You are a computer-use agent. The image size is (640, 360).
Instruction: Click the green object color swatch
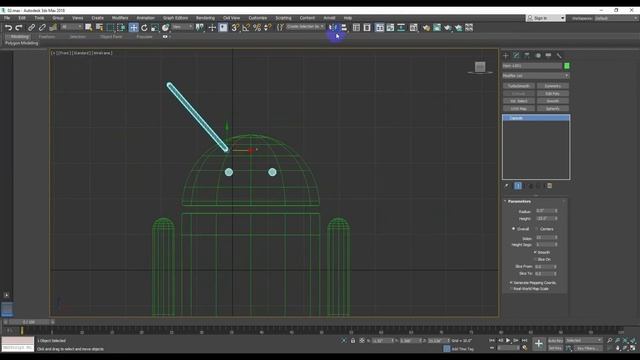(567, 66)
